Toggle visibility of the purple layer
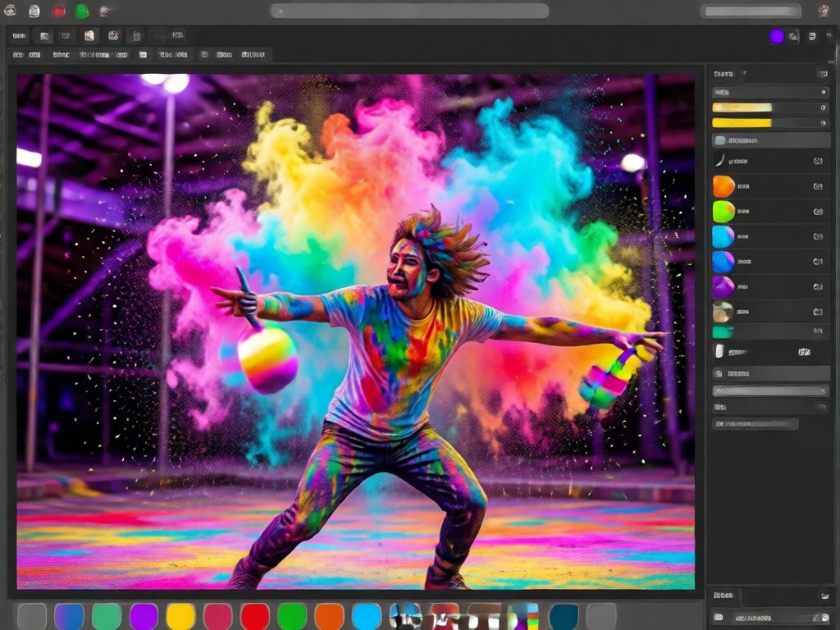840x630 pixels. (818, 286)
